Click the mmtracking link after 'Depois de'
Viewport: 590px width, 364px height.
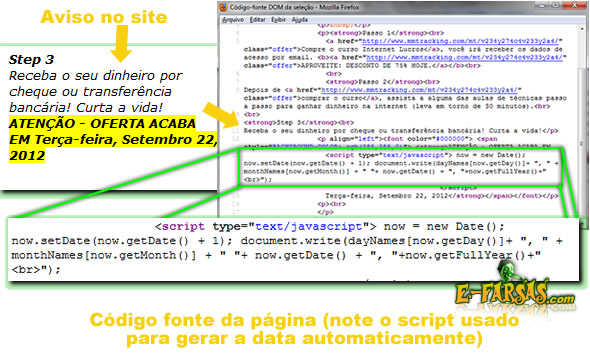click(x=419, y=90)
